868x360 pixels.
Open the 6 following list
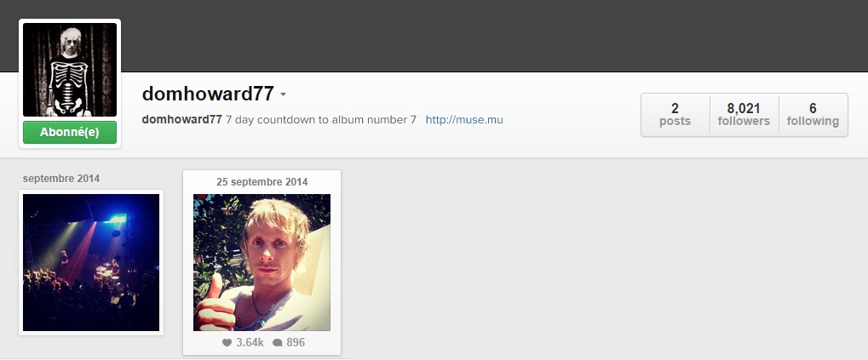(x=813, y=115)
